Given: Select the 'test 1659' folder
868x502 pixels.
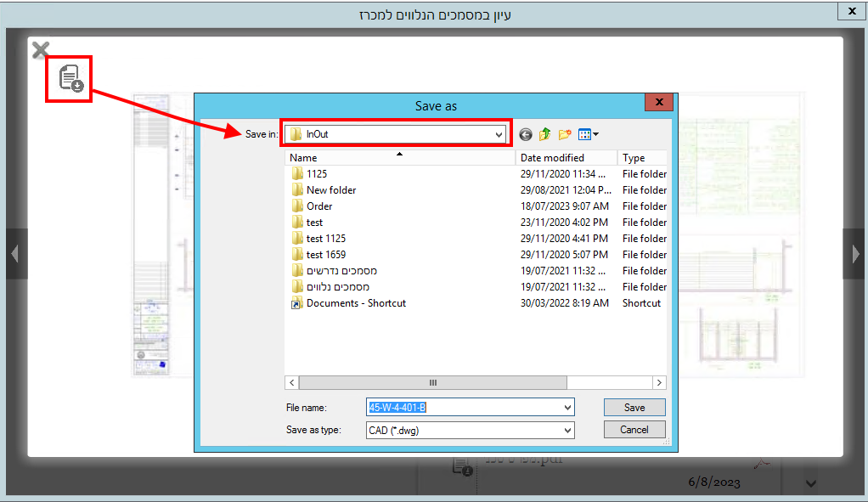Looking at the screenshot, I should (x=326, y=255).
